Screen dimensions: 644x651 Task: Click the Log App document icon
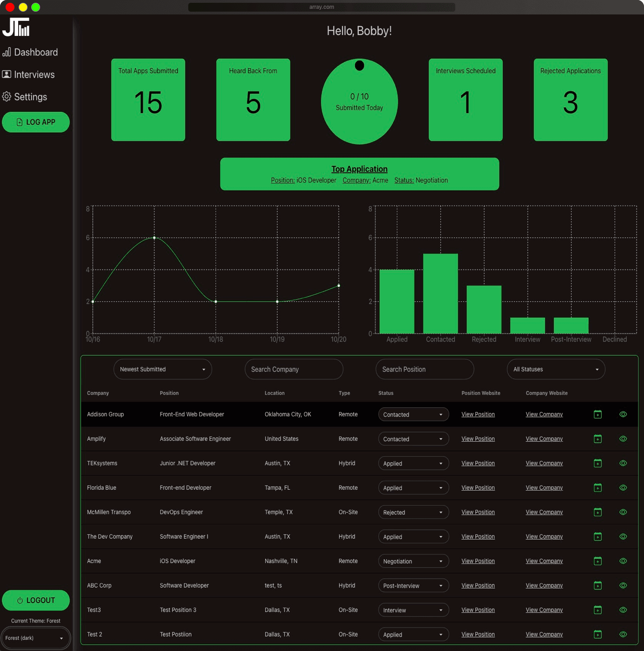[x=19, y=122]
